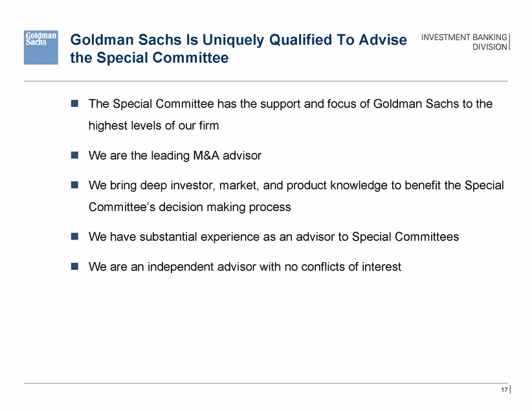This screenshot has height=411, width=532.
Task: Click the Goldman Sachs logo
Action: click(x=41, y=47)
